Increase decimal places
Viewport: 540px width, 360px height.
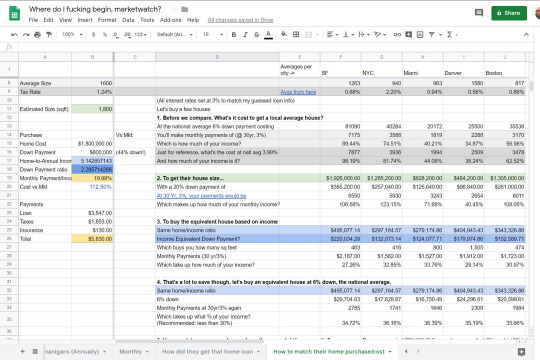pos(127,34)
